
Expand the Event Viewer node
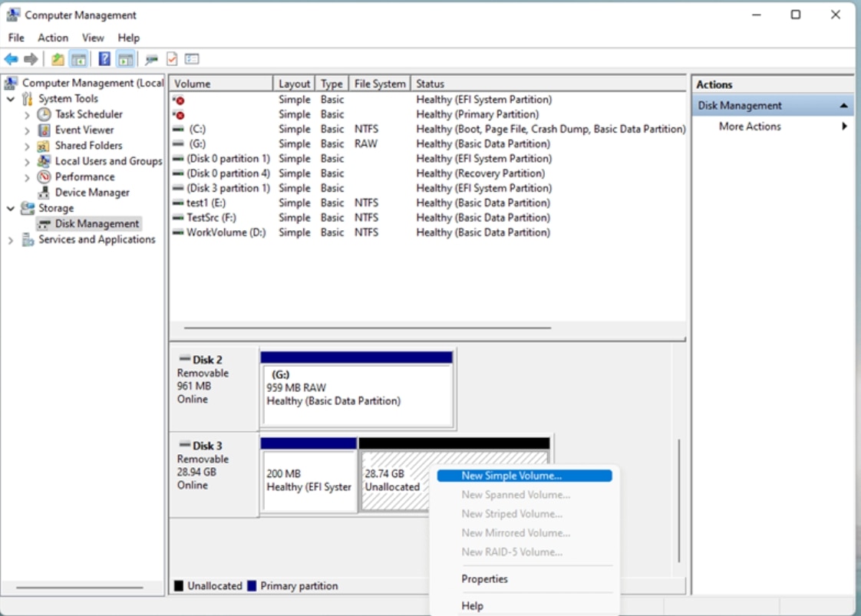27,130
